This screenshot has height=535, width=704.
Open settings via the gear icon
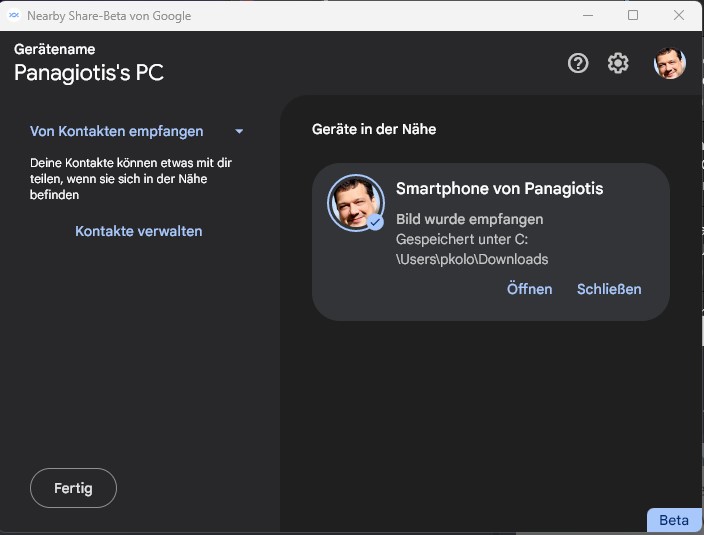point(618,63)
